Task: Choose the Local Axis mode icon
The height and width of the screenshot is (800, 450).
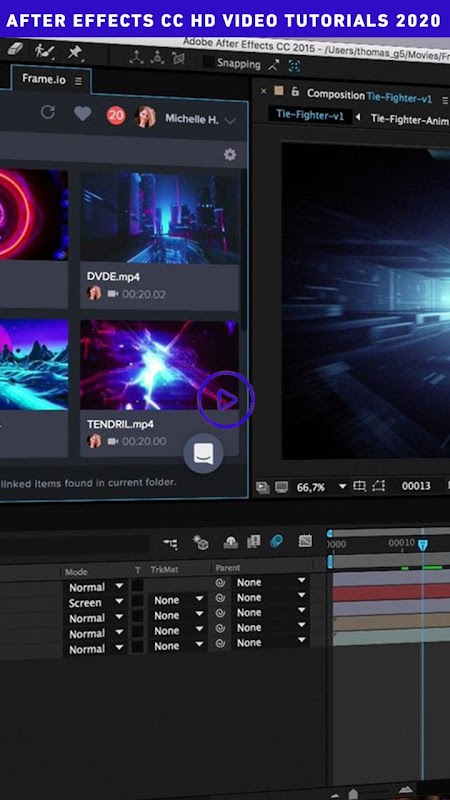Action: (136, 58)
